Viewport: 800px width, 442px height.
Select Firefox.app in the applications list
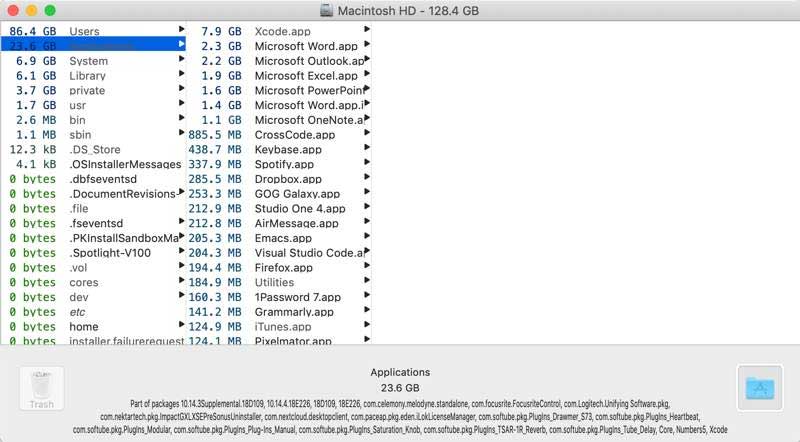279,267
